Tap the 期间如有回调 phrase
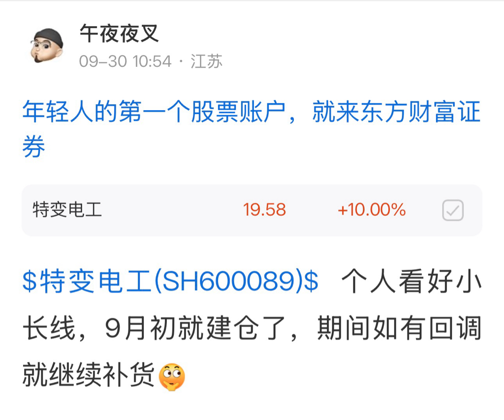Image resolution: width=504 pixels, height=420 pixels. pos(399,328)
